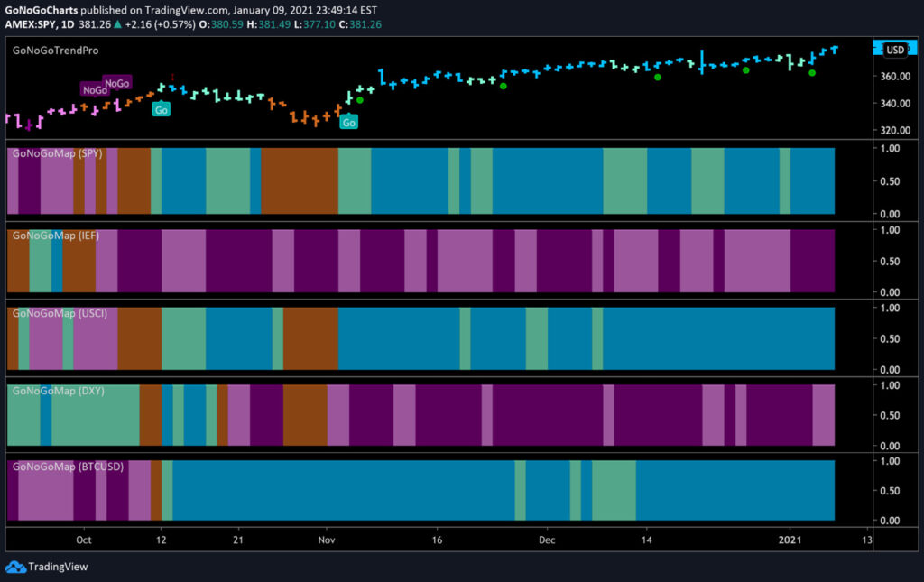Open the USD currency selector
The height and width of the screenshot is (582, 924).
coord(895,50)
